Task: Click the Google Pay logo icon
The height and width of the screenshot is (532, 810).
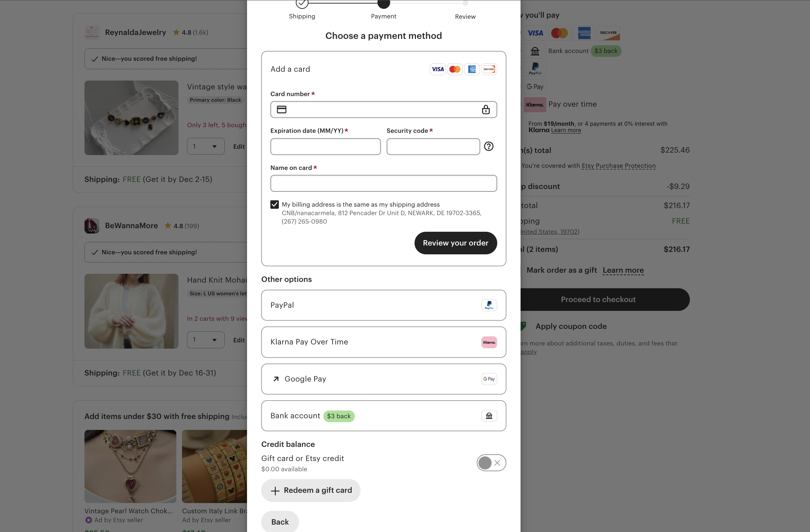Action: pos(489,379)
